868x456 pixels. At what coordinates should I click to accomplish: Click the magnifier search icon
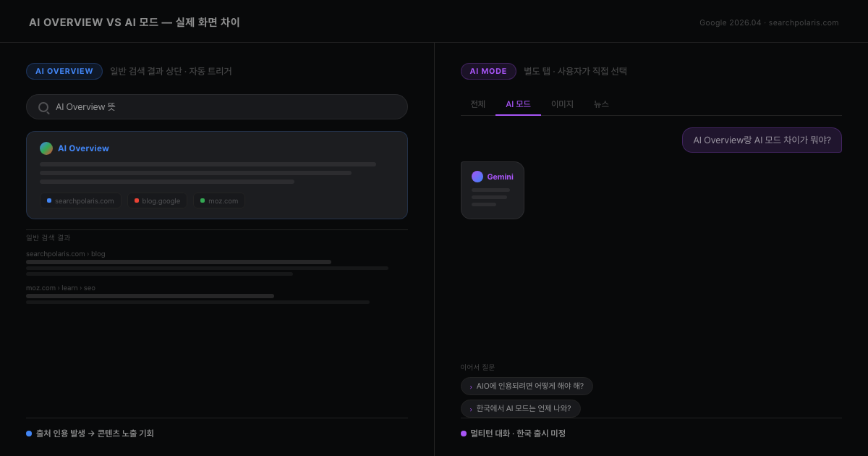(x=43, y=106)
